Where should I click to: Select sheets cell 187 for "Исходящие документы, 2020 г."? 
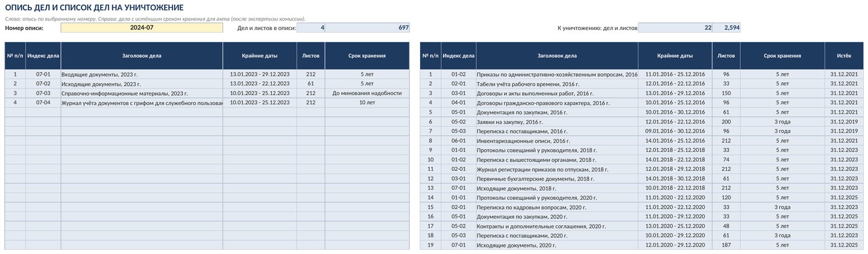pyautogui.click(x=726, y=245)
